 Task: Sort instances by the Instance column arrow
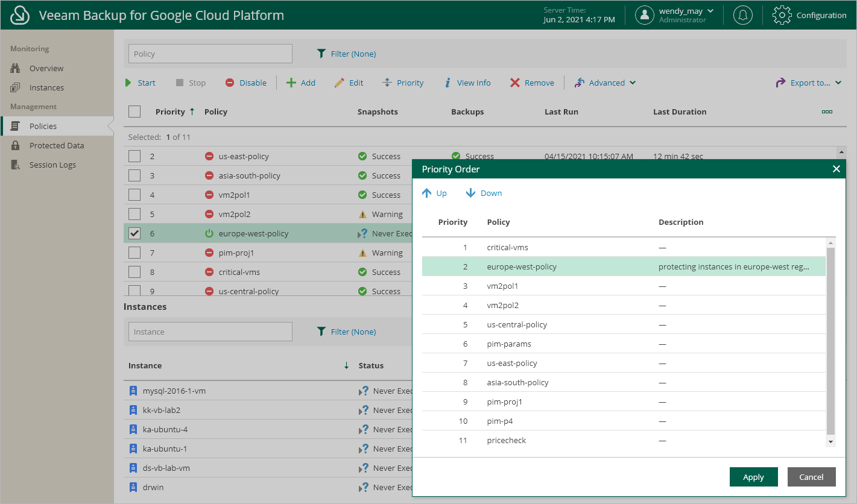pyautogui.click(x=346, y=365)
